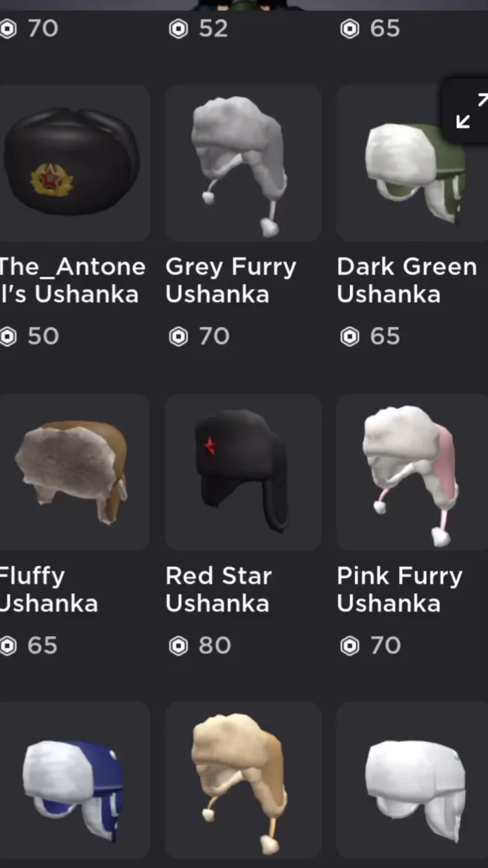488x868 pixels.
Task: Tap the Robux icon beside Dark Green Ushanka price
Action: click(x=350, y=337)
